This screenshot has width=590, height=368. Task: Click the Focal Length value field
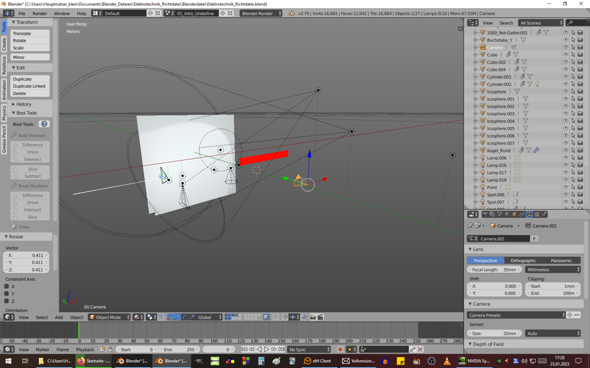pyautogui.click(x=494, y=270)
